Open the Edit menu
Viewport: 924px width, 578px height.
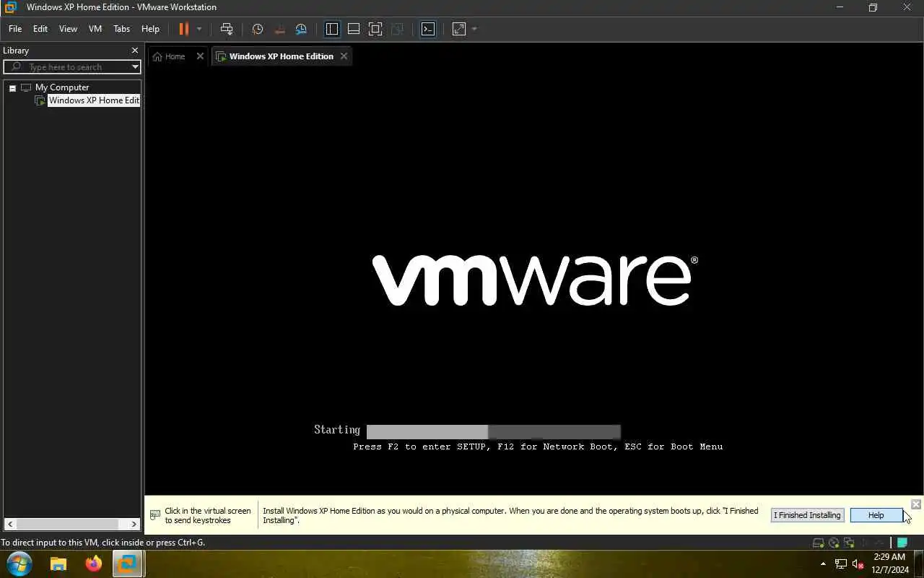tap(40, 29)
